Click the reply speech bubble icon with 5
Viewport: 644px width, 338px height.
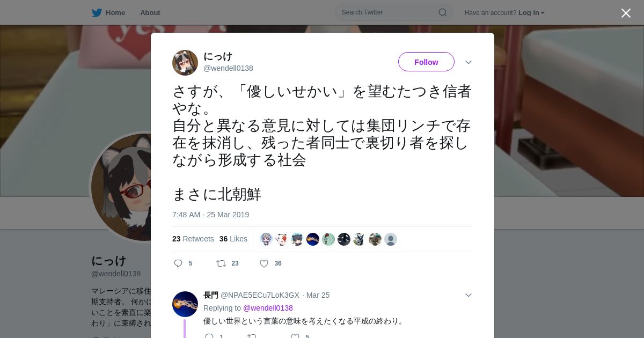coord(178,263)
